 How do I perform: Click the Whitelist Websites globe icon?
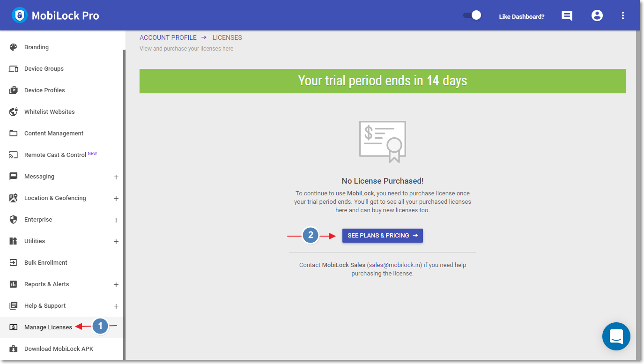(x=14, y=111)
